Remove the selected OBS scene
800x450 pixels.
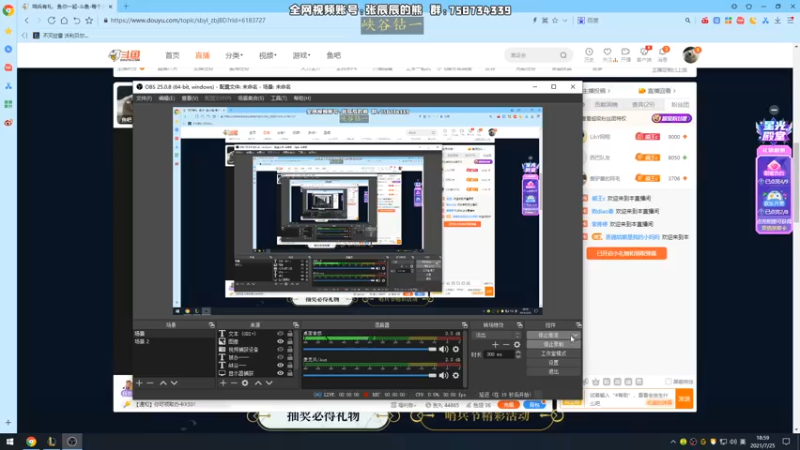tap(150, 383)
